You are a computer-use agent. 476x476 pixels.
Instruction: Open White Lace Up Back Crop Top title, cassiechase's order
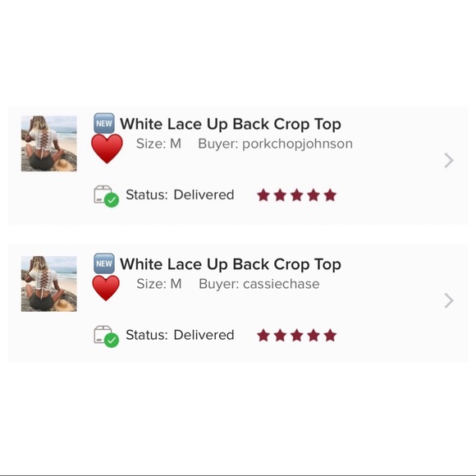pos(231,264)
